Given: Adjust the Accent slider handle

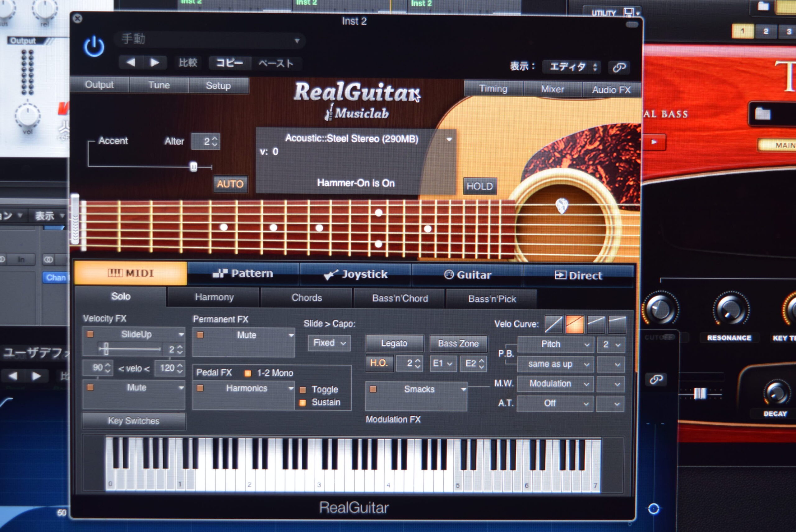Looking at the screenshot, I should pyautogui.click(x=193, y=167).
